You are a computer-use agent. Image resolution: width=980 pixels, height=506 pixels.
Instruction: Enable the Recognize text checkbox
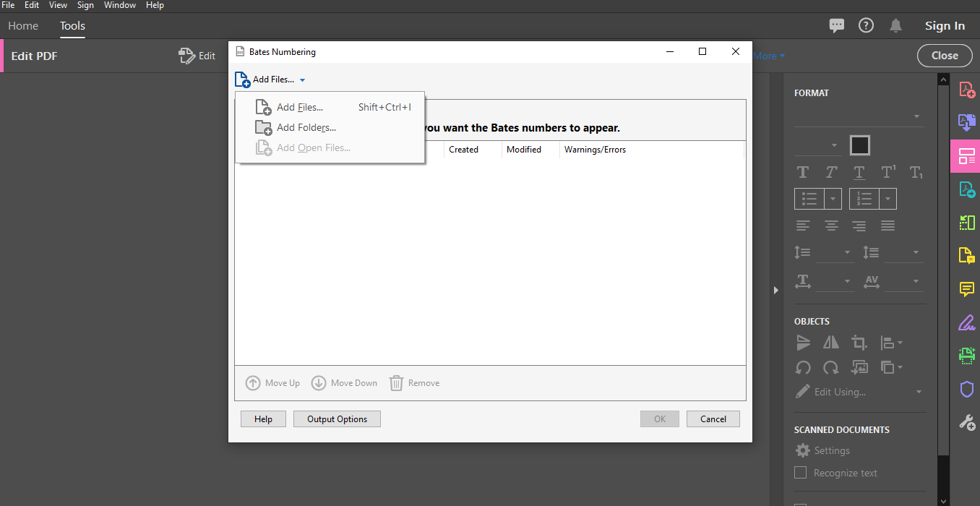[800, 473]
